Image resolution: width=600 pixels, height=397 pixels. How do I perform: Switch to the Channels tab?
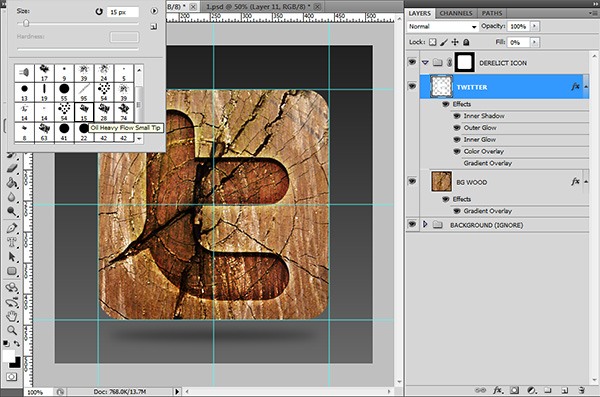tap(456, 13)
